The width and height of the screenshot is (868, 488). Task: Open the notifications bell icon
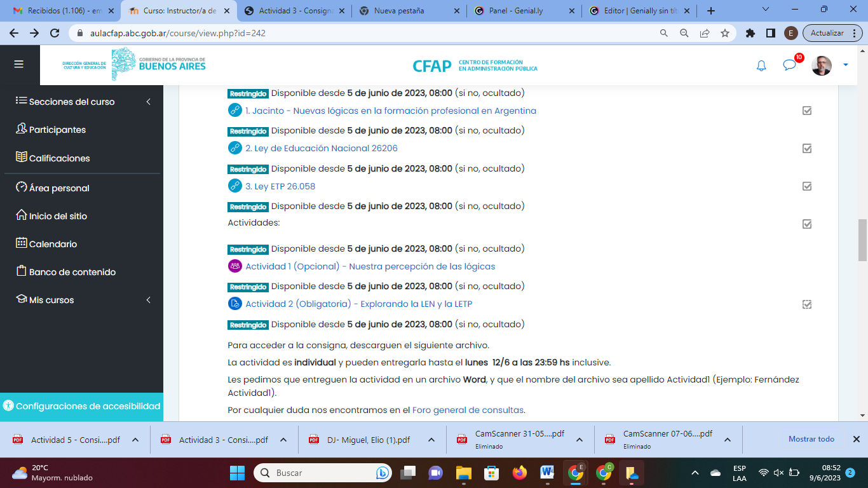pos(761,65)
